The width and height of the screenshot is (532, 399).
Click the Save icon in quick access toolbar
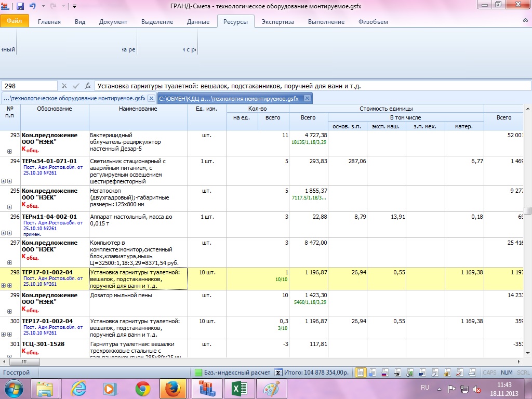[20, 6]
